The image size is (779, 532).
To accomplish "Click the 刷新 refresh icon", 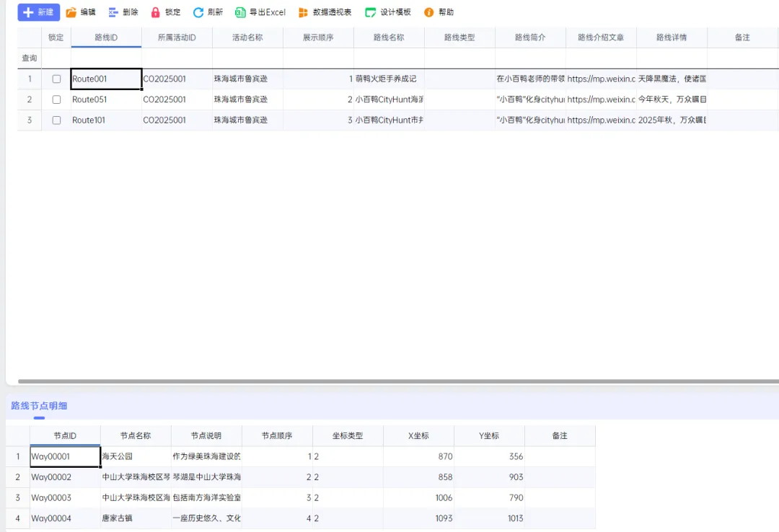I will pyautogui.click(x=198, y=12).
